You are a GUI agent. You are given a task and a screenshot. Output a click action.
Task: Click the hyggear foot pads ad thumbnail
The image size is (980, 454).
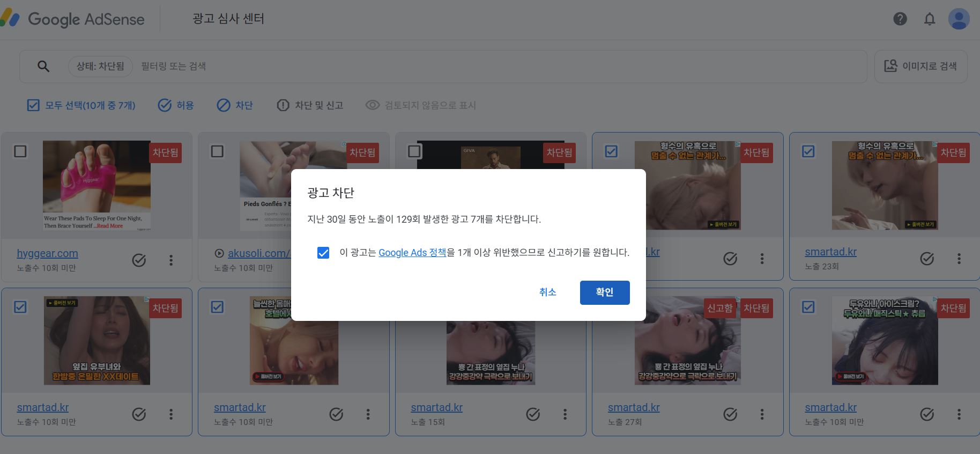96,186
